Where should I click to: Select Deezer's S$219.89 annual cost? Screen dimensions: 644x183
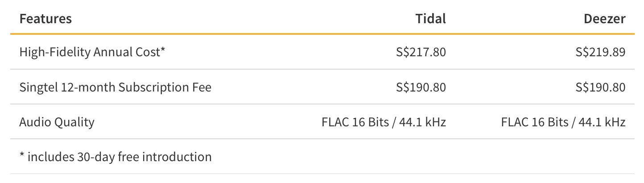pyautogui.click(x=600, y=52)
